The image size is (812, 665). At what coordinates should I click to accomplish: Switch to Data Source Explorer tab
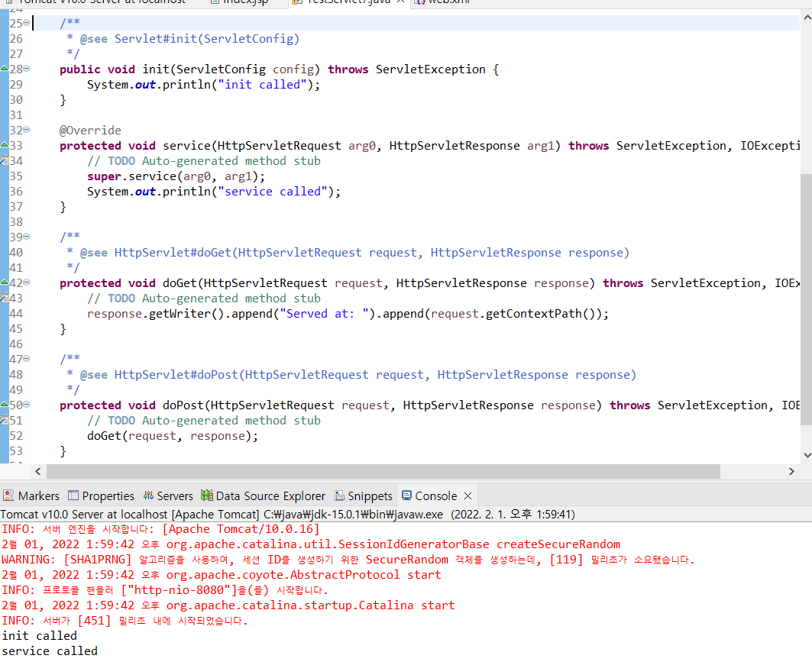coord(264,496)
